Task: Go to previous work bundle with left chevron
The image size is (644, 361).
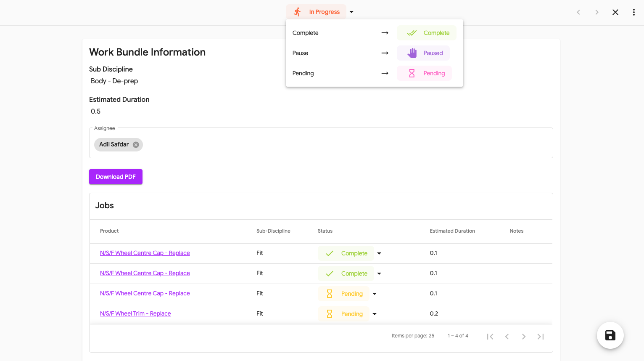Action: point(578,12)
